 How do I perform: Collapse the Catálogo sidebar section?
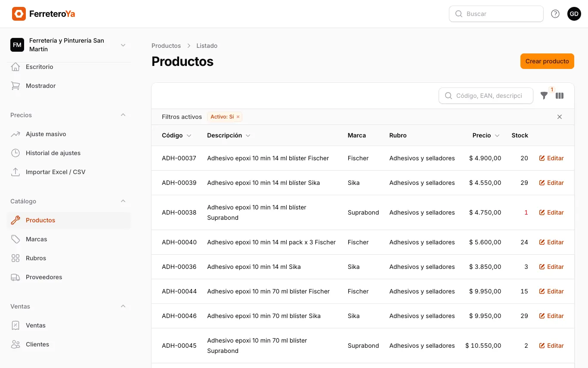(x=123, y=201)
